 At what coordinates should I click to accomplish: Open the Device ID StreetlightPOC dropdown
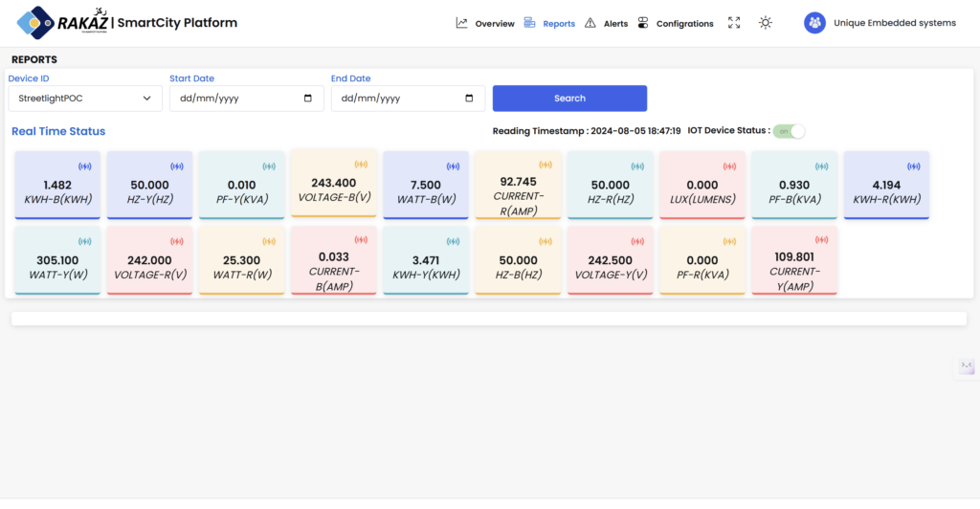pyautogui.click(x=85, y=98)
